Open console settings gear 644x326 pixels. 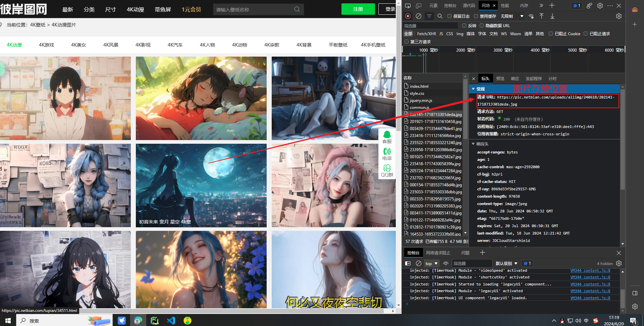coord(619,263)
